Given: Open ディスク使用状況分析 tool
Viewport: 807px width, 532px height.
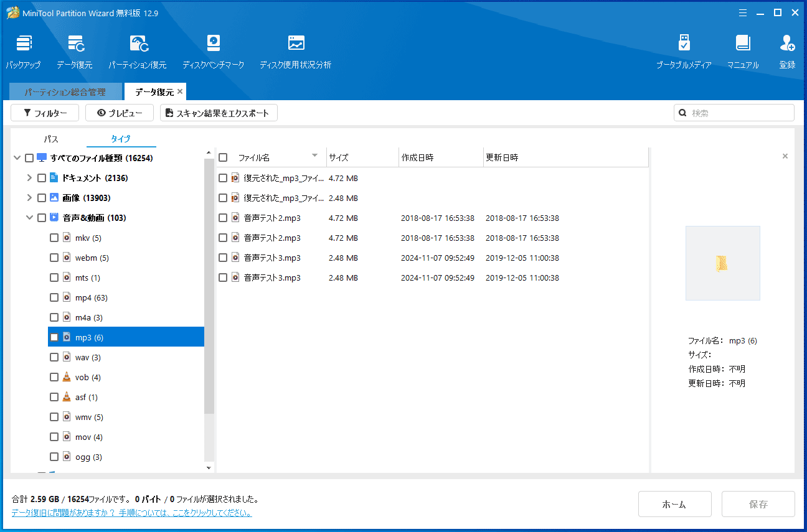Looking at the screenshot, I should coord(296,50).
